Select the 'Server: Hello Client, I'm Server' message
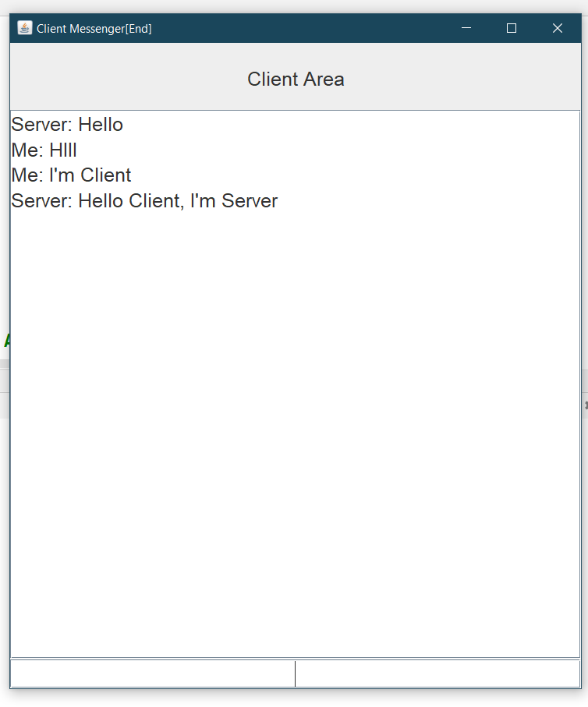Screen dimensions: 588x707 coord(143,201)
